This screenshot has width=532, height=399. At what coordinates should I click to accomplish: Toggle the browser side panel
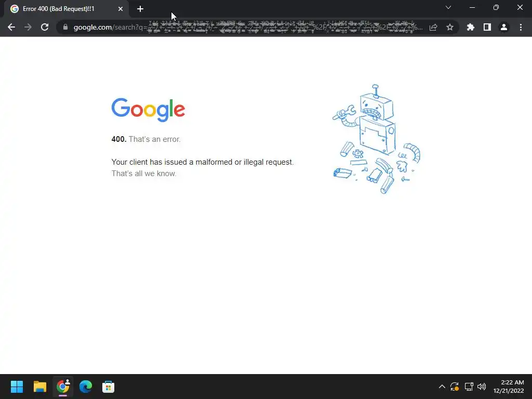coord(487,27)
